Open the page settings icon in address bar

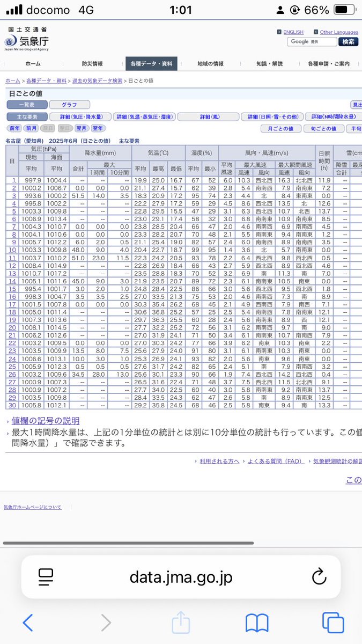46,577
